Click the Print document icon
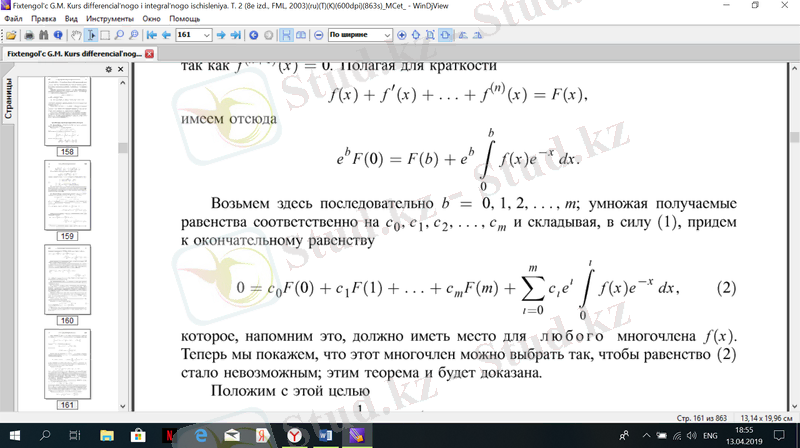 tap(29, 35)
